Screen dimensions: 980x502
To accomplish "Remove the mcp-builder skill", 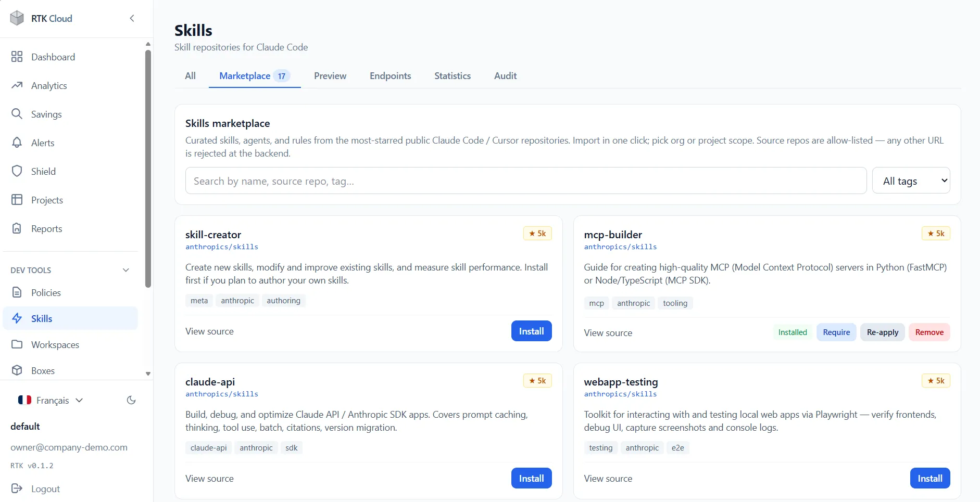I will coord(929,332).
